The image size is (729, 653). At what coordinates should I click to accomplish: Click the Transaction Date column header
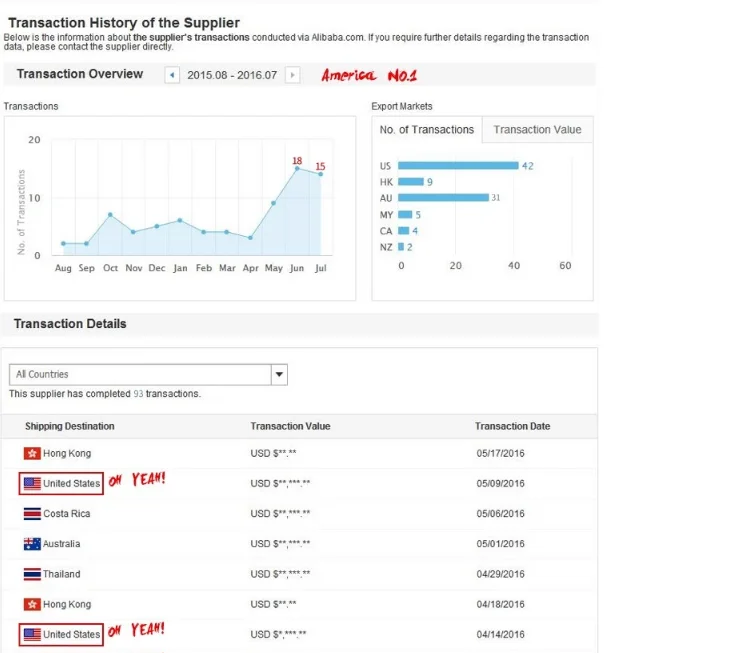[512, 426]
